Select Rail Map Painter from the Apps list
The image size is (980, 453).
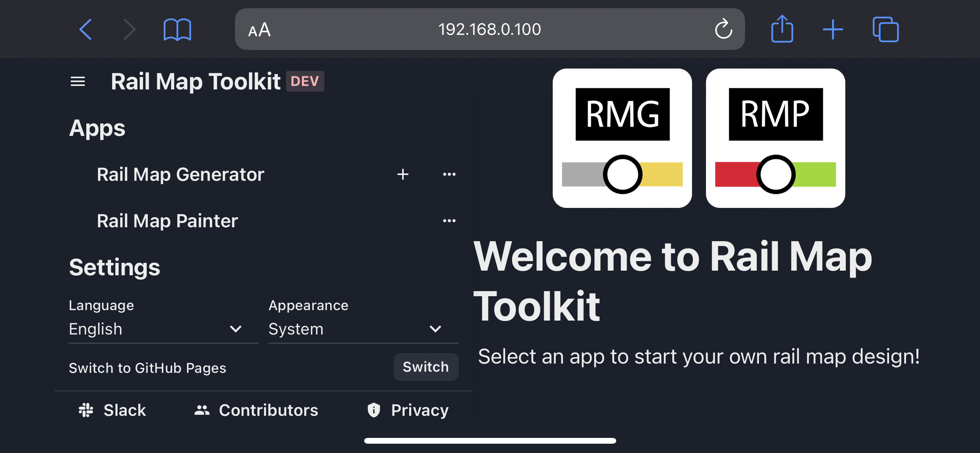point(167,220)
